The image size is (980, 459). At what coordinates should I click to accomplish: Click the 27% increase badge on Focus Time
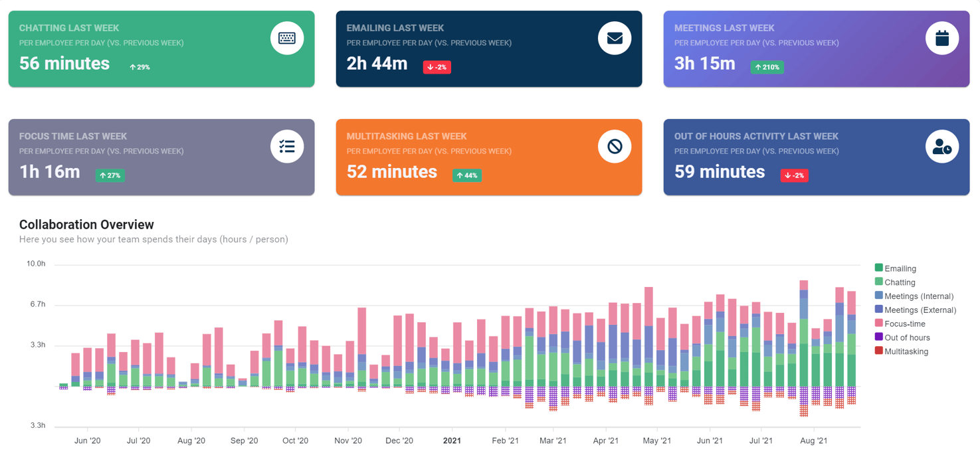[x=110, y=175]
